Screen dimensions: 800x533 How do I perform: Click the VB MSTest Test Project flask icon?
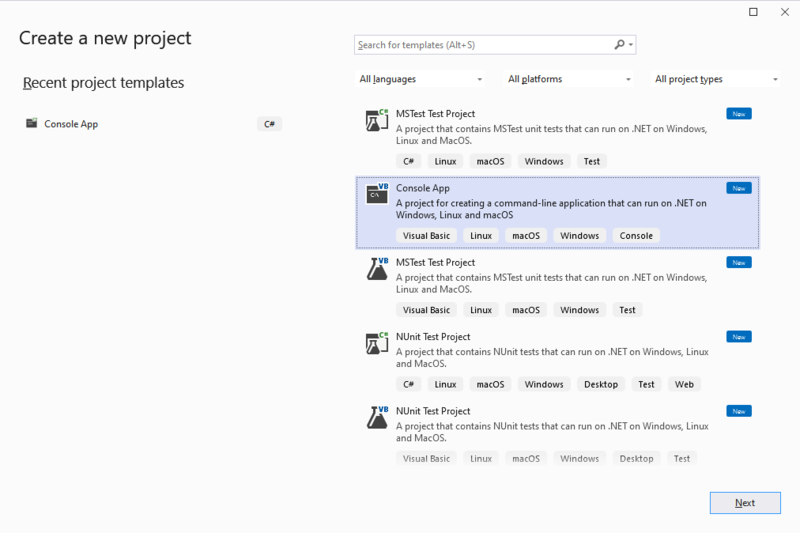(x=377, y=269)
